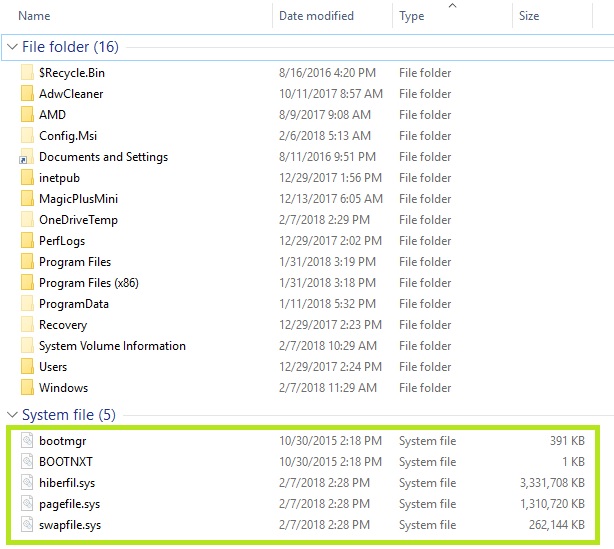Click the Windows folder icon

coord(27,388)
